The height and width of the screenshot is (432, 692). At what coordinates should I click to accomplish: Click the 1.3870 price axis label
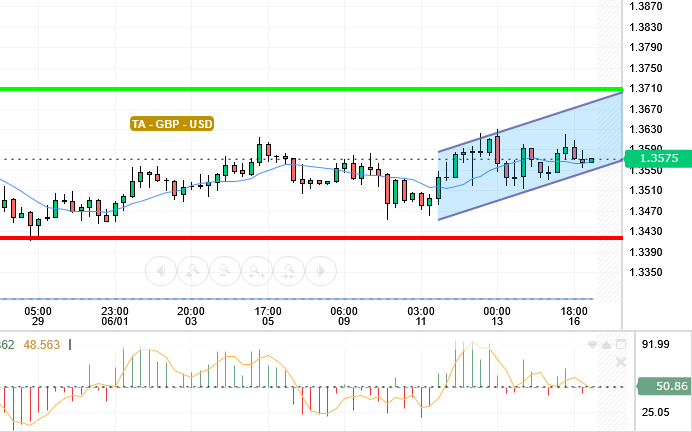[x=646, y=7]
